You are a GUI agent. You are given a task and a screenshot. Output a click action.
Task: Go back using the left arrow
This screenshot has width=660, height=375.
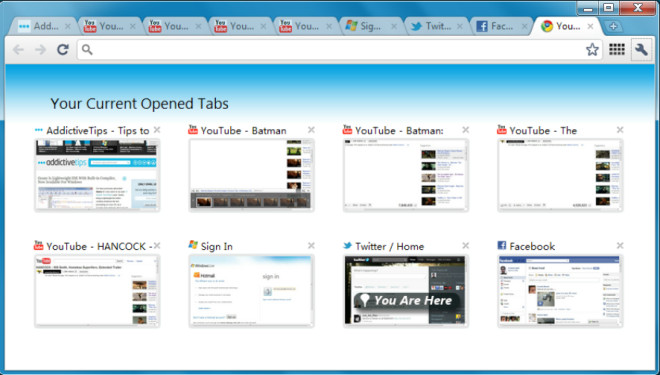(18, 50)
